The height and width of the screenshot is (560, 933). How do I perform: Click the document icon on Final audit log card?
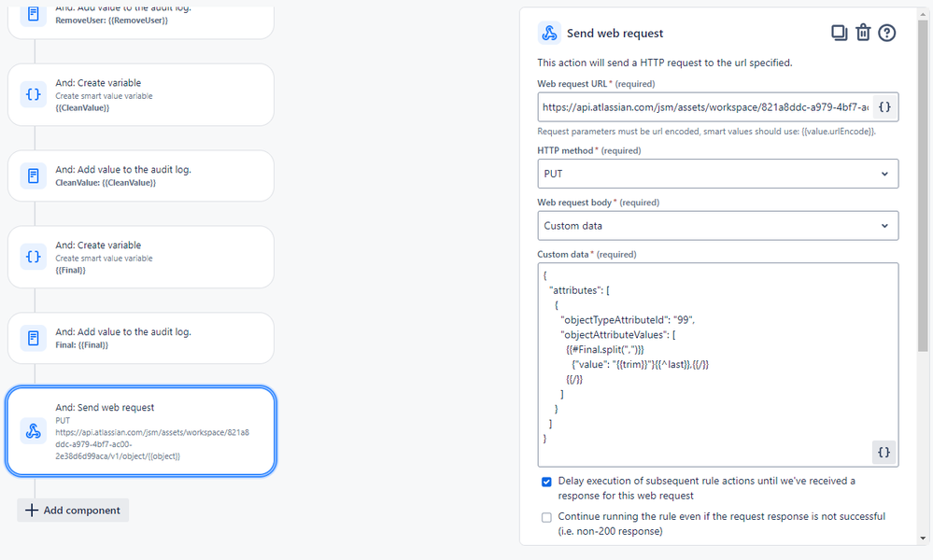click(x=34, y=338)
